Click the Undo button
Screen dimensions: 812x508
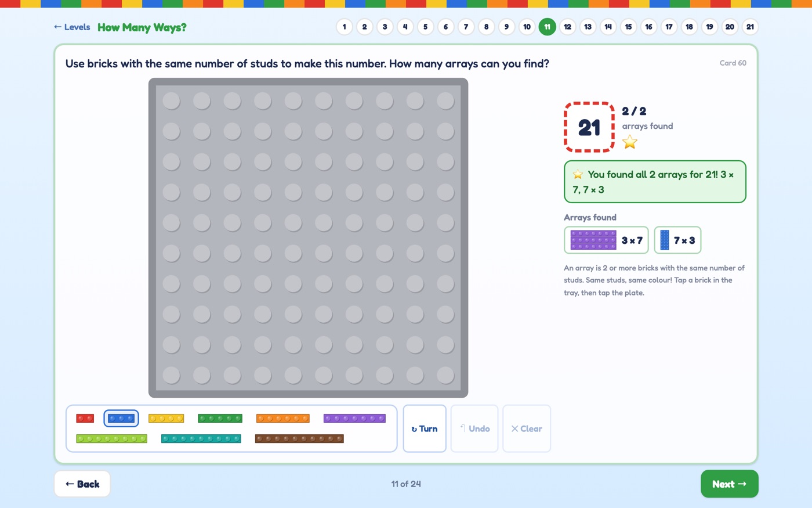[x=474, y=428]
